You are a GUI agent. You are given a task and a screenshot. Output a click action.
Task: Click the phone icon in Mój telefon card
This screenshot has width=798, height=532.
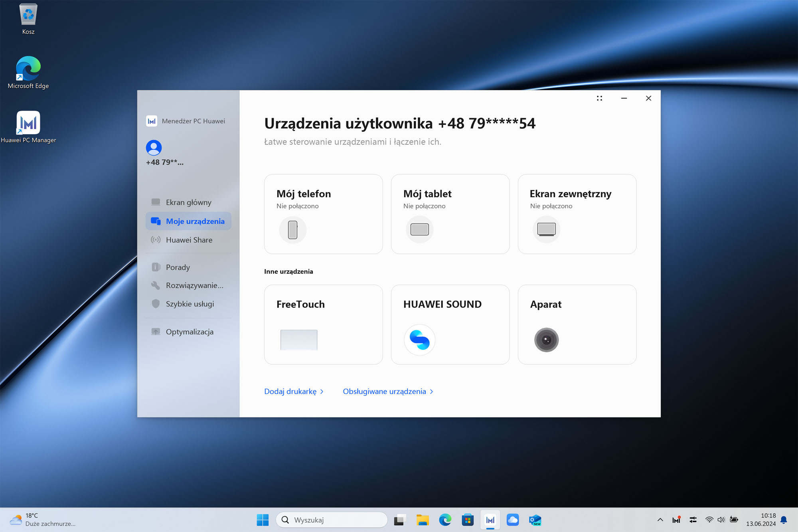tap(293, 229)
